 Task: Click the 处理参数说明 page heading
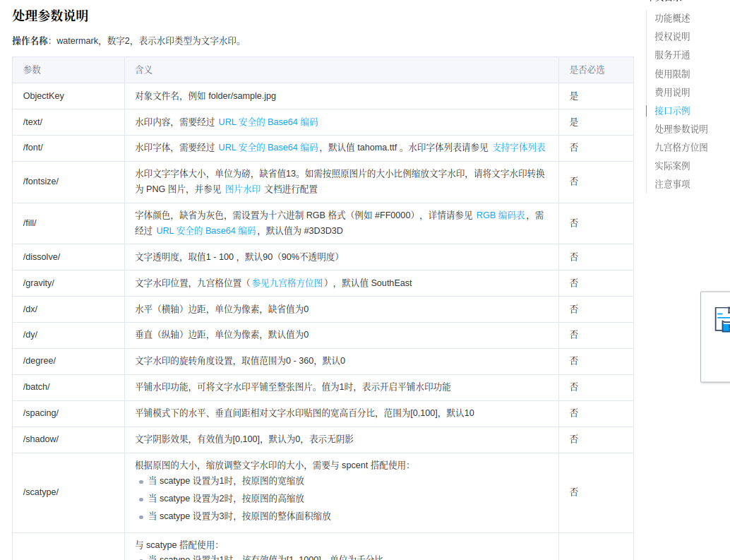(x=50, y=16)
